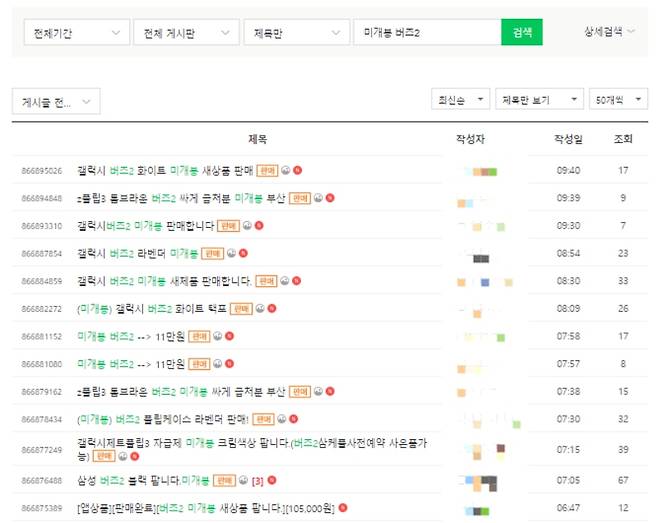Screen dimensions: 658x523
Task: Click the red N badge on post 866877249
Action: coord(135,456)
